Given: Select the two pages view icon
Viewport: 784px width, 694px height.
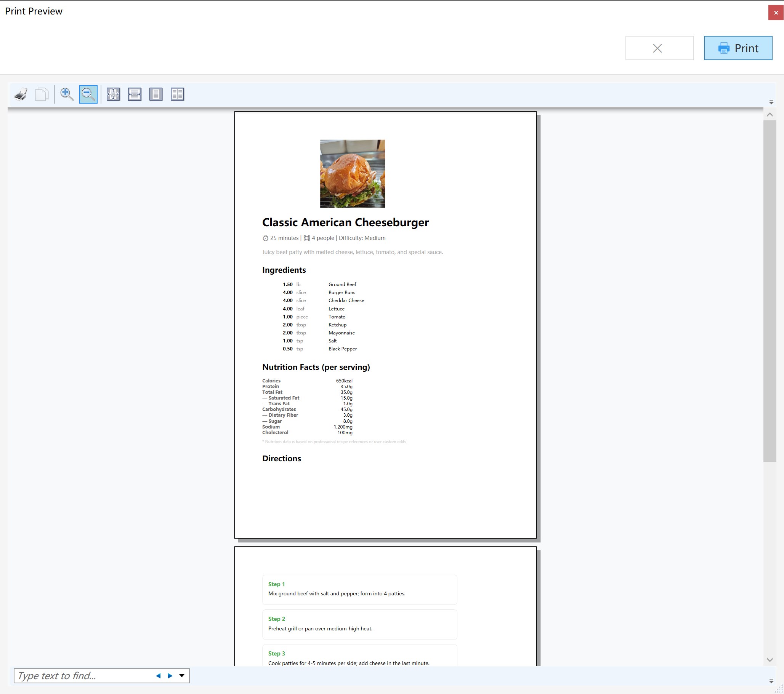Looking at the screenshot, I should click(177, 94).
